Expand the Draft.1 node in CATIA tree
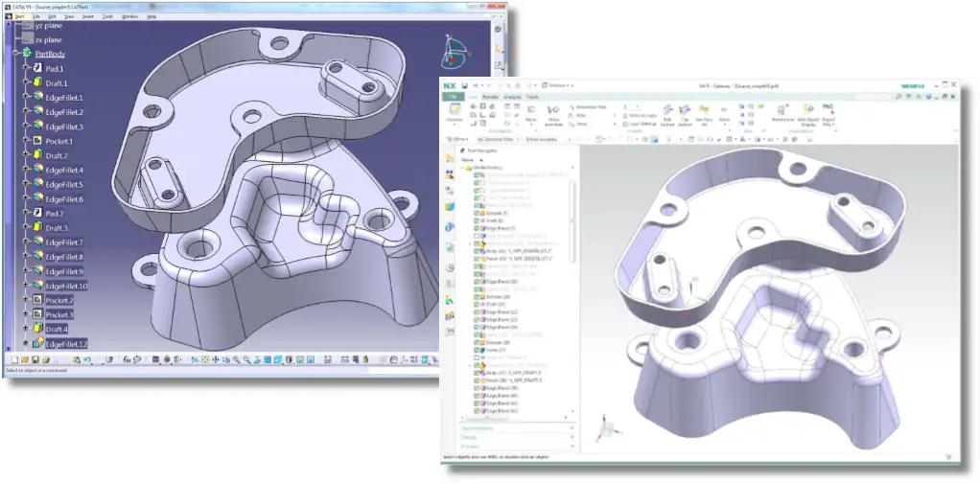Viewport: 980px width, 484px height. [x=26, y=83]
